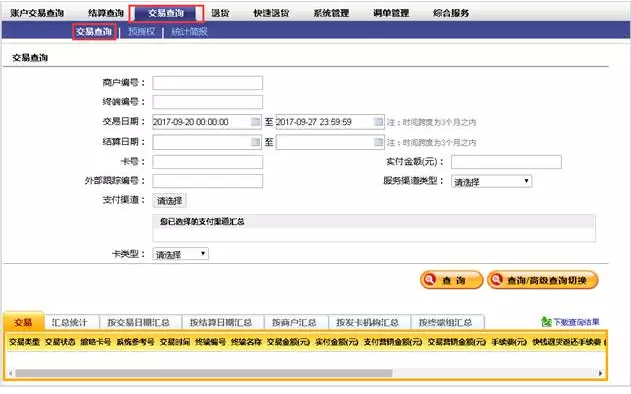Click the 系统参考号 column header
Viewport: 631px width, 394px height.
[x=135, y=342]
